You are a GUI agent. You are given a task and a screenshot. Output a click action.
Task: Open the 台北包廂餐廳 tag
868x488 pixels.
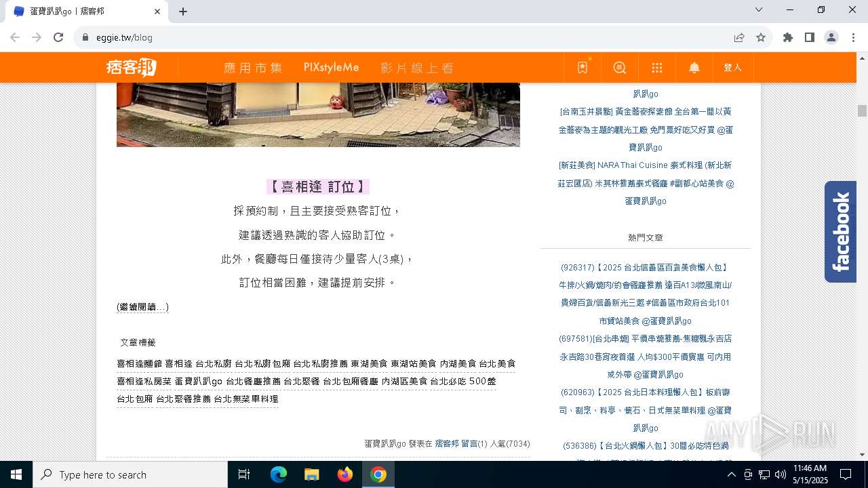point(351,382)
